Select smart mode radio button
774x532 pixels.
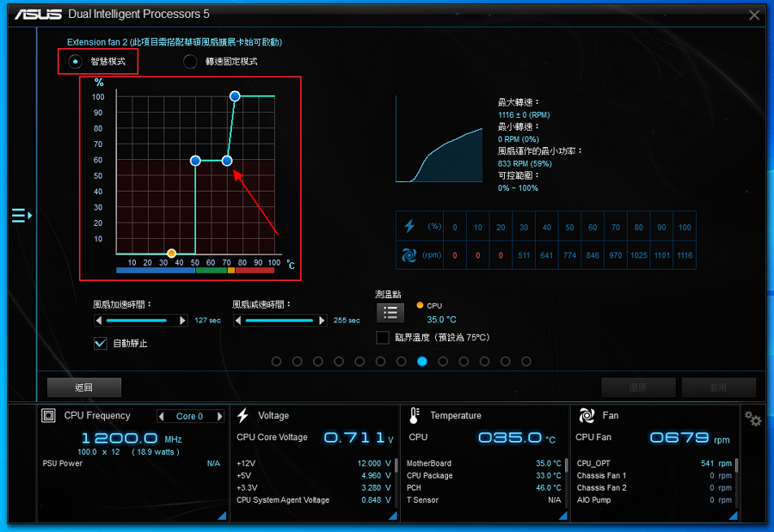(x=75, y=62)
